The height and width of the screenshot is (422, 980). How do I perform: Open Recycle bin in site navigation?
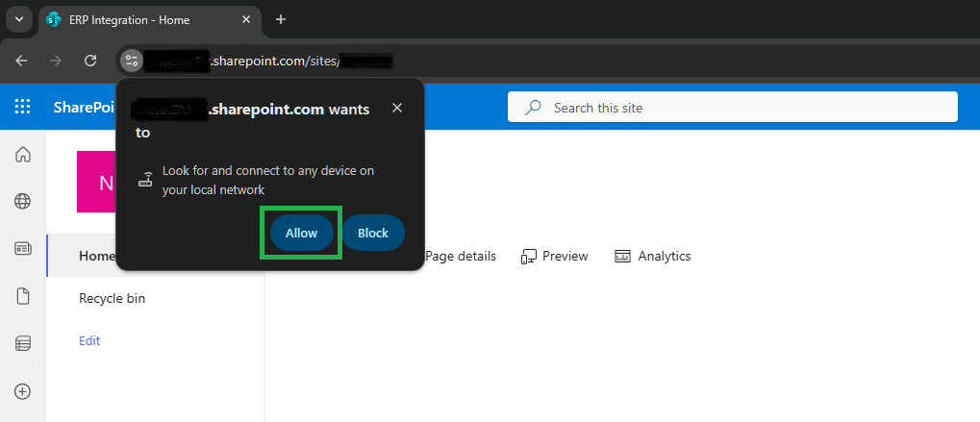(112, 298)
